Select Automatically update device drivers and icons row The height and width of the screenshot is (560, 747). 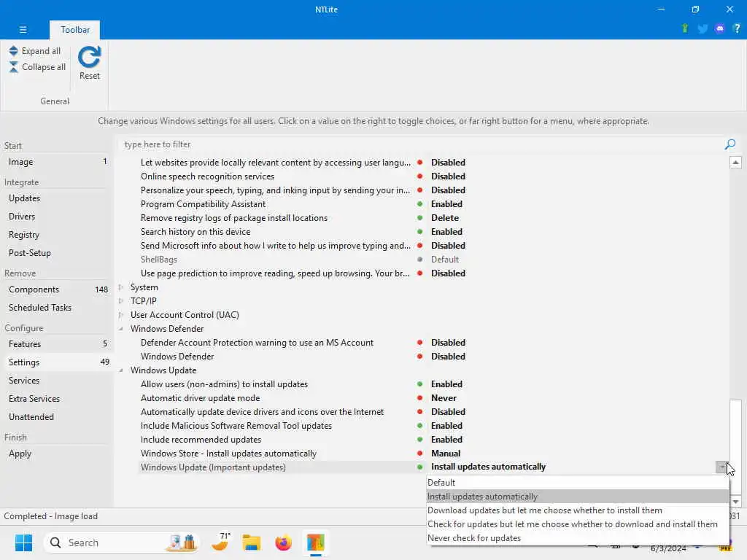coord(262,412)
